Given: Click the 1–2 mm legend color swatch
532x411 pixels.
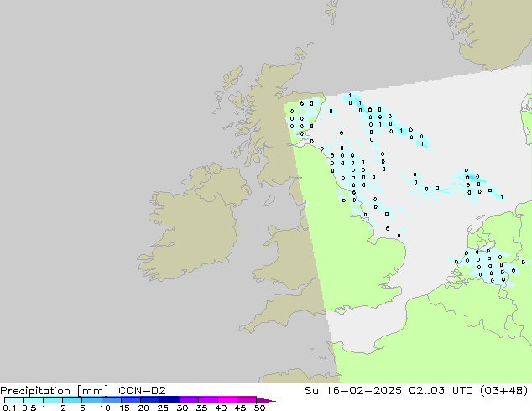Looking at the screenshot, I should (x=53, y=400).
